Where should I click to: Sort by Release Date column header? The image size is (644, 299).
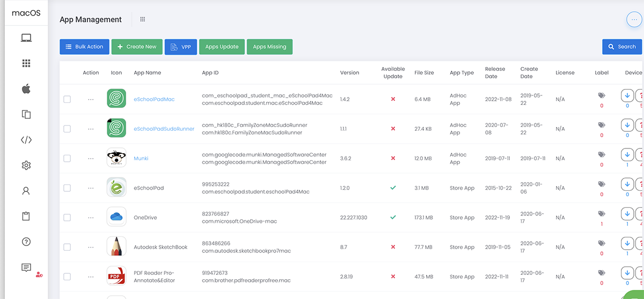(x=495, y=72)
